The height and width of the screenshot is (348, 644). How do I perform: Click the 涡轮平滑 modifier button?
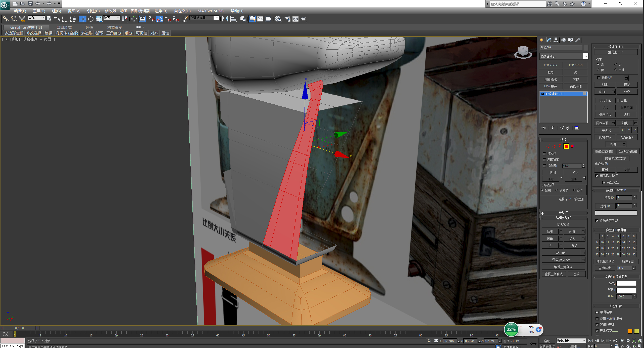pos(576,86)
